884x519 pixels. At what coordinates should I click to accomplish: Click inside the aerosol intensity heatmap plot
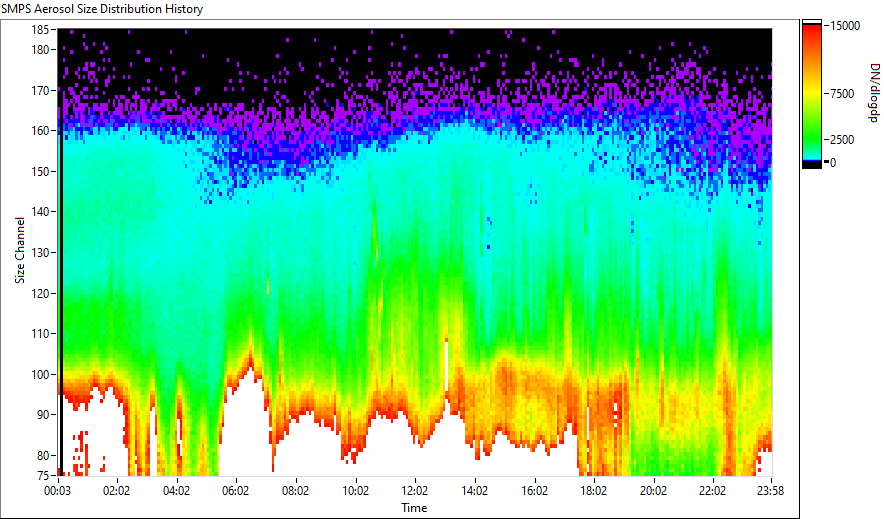415,252
